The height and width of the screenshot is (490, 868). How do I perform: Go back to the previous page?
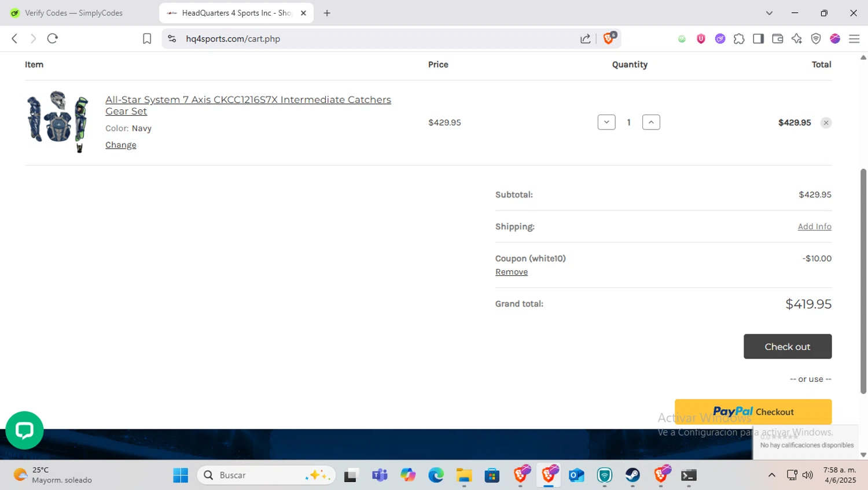(14, 39)
